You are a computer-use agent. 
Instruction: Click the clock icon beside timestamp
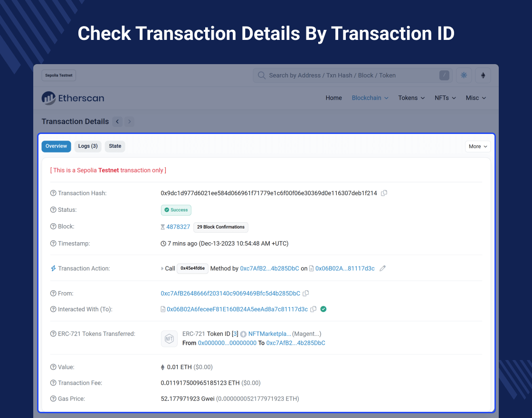163,244
